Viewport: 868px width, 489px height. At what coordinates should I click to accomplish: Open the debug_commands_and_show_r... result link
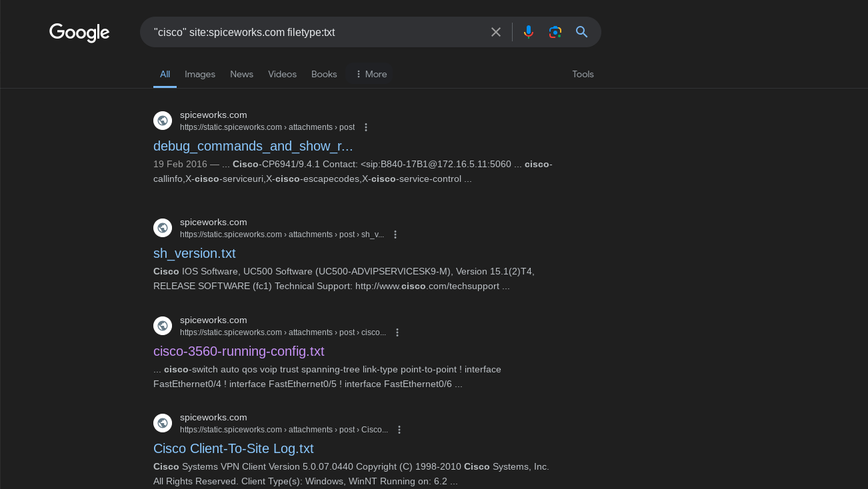[x=253, y=146]
